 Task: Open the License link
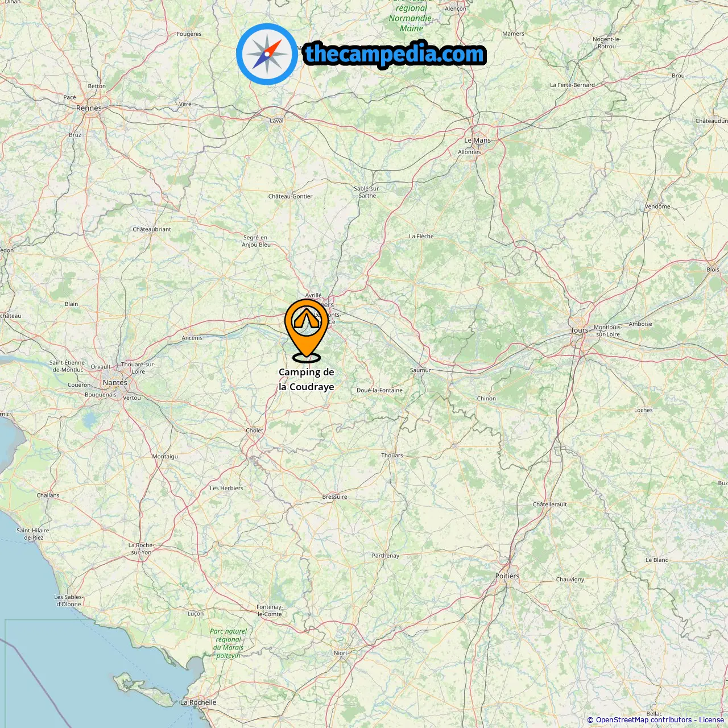click(x=712, y=720)
